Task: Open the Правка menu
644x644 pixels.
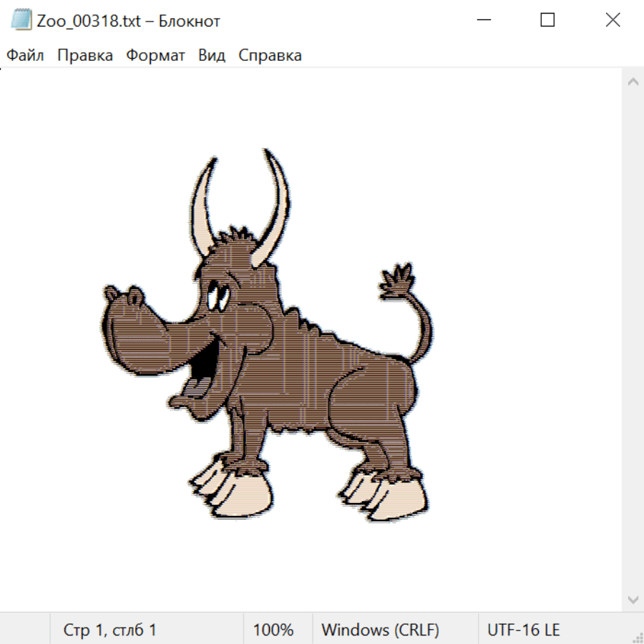Action: pyautogui.click(x=85, y=56)
